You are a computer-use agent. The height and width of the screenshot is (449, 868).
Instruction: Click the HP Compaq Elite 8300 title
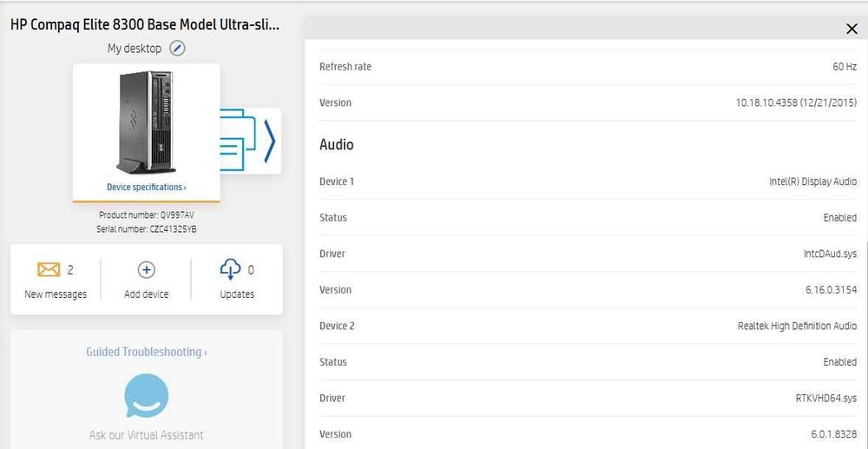(145, 25)
